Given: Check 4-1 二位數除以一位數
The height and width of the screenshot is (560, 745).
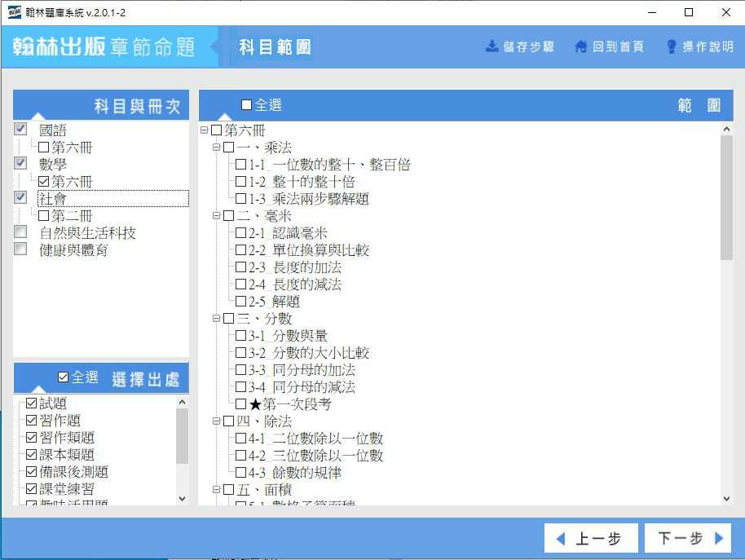Looking at the screenshot, I should [241, 438].
